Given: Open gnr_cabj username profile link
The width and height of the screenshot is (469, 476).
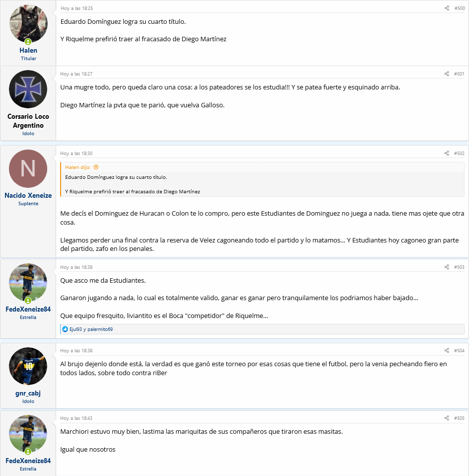Looking at the screenshot, I should point(28,394).
